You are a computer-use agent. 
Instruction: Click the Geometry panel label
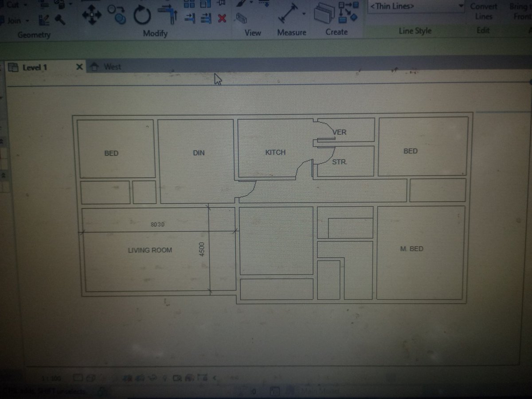coord(34,35)
